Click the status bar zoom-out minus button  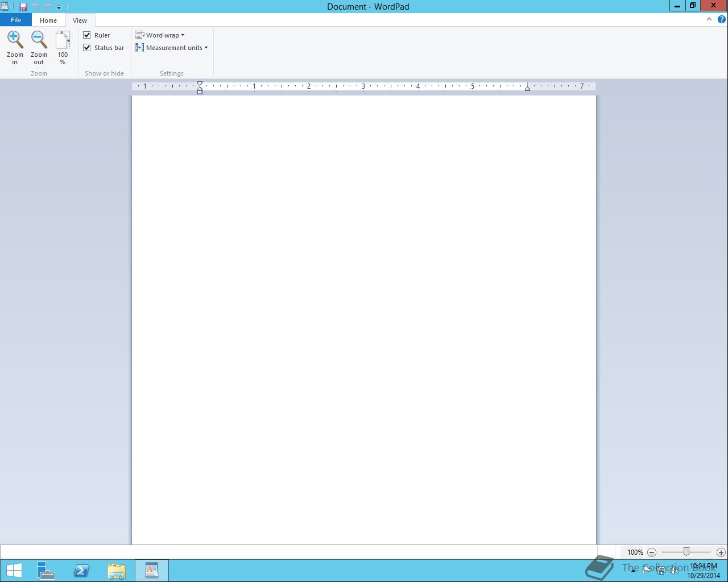[652, 552]
